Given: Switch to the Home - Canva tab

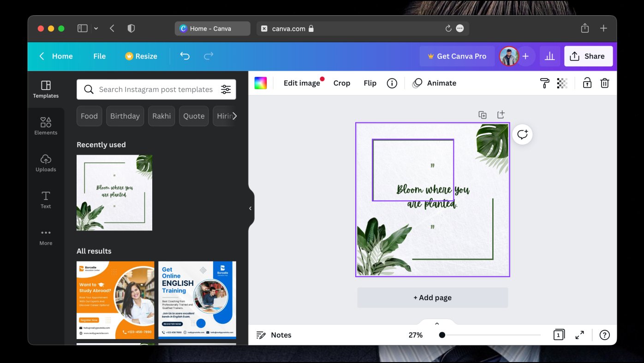Looking at the screenshot, I should (x=212, y=28).
